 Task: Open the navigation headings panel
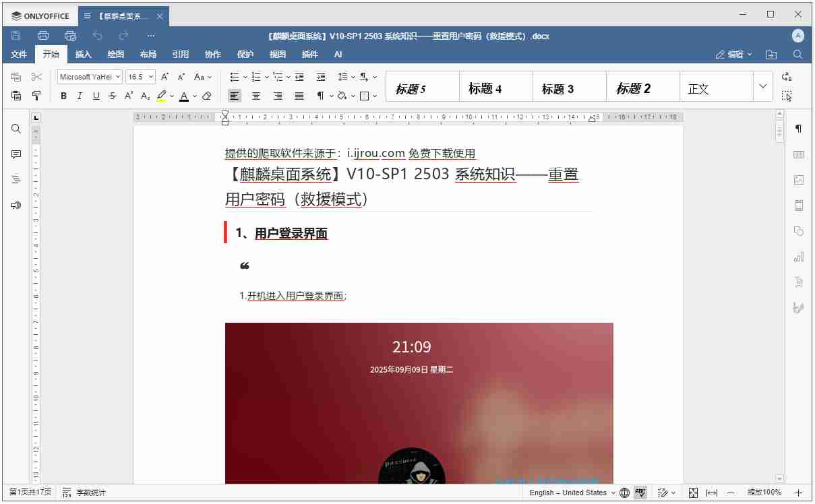click(16, 179)
